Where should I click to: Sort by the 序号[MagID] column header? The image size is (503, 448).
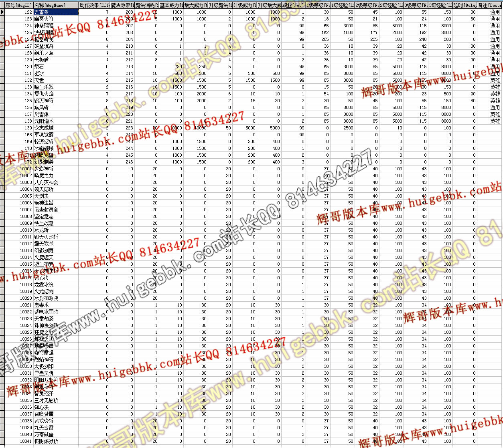pos(19,5)
